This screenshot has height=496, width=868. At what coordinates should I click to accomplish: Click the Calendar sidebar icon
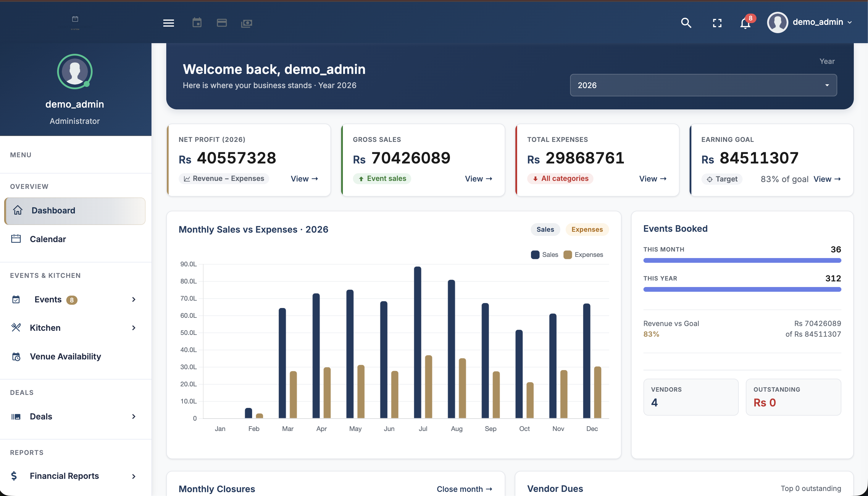click(x=16, y=239)
